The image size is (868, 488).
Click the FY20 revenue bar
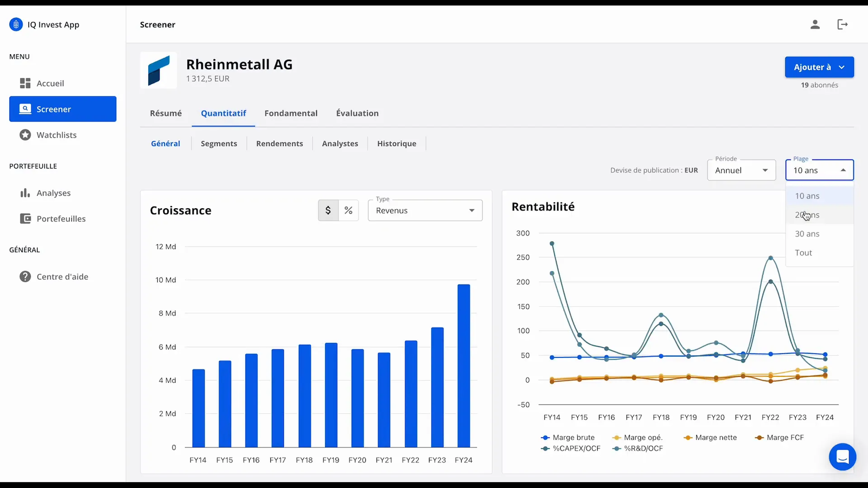358,398
